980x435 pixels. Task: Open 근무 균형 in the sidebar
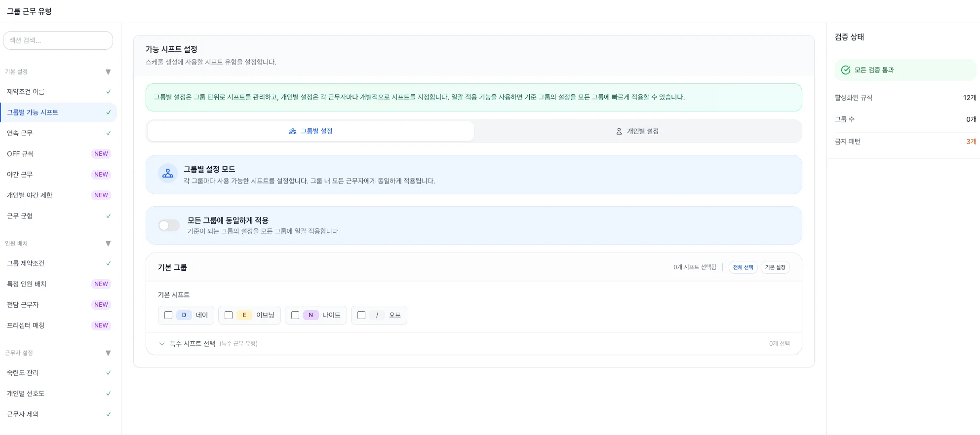[58, 216]
